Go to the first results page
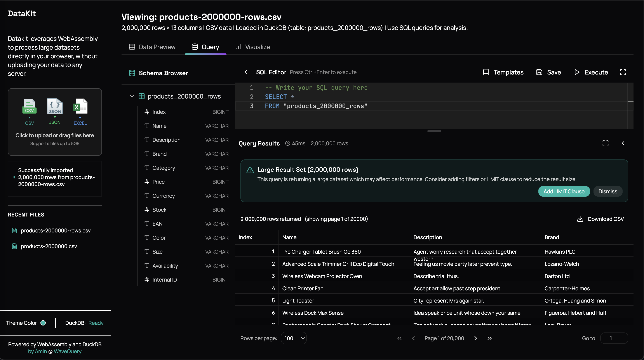 pyautogui.click(x=399, y=338)
